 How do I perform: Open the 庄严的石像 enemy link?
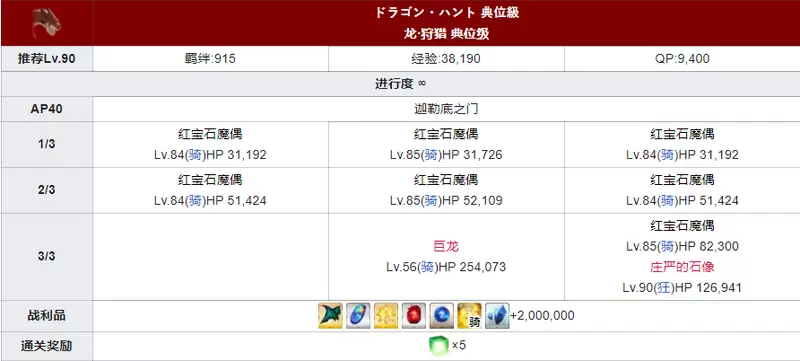(x=682, y=267)
